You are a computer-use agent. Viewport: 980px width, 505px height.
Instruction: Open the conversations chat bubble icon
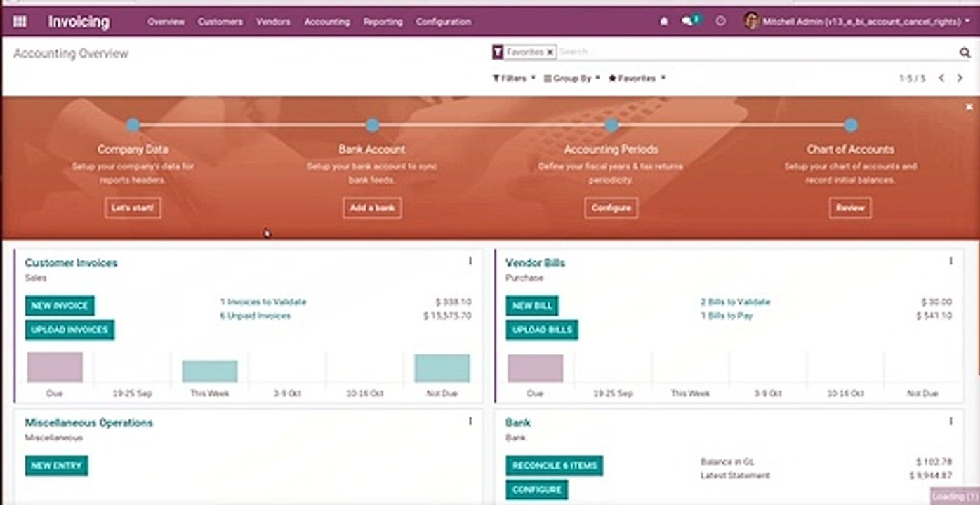tap(689, 21)
